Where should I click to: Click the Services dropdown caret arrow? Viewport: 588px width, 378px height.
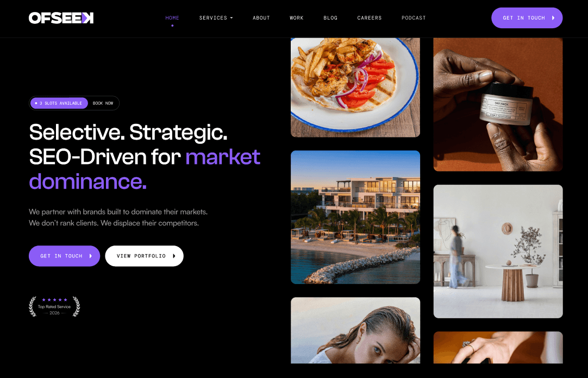pyautogui.click(x=232, y=18)
